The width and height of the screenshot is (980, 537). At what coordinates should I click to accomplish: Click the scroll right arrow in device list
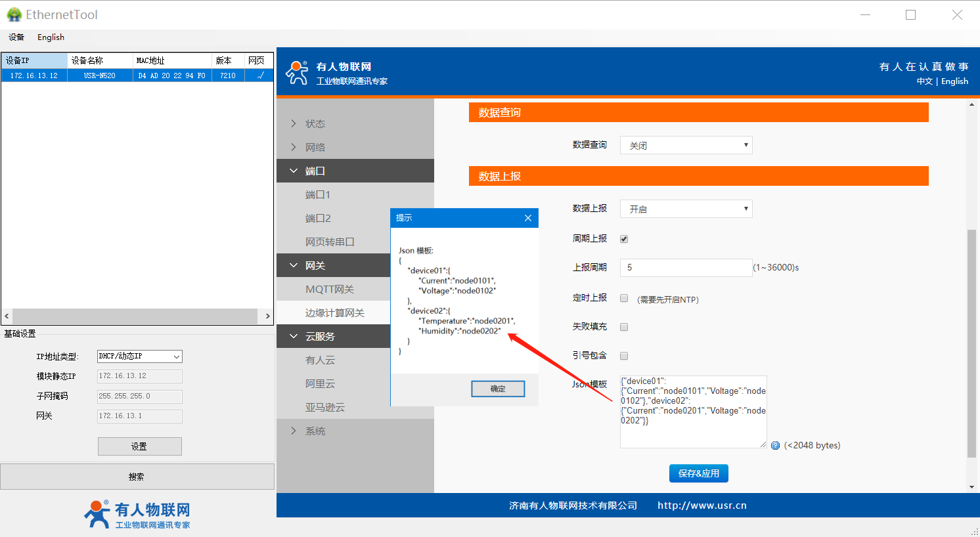tap(267, 316)
